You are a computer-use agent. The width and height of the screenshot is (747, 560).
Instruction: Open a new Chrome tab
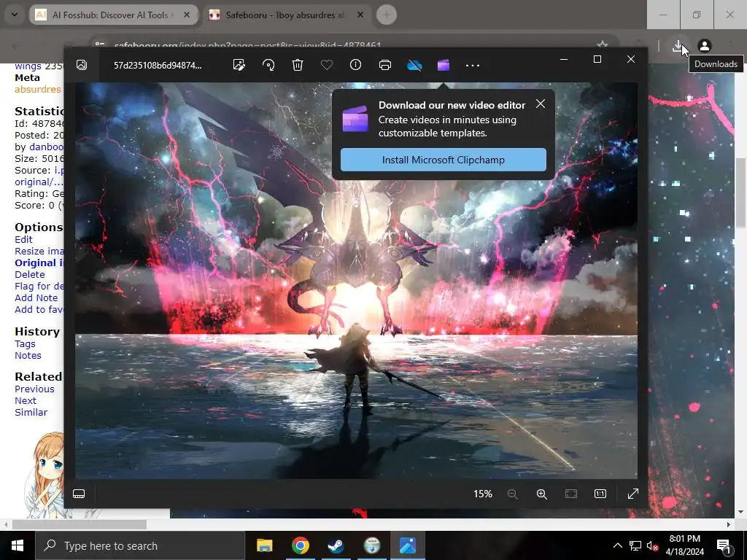tap(387, 15)
